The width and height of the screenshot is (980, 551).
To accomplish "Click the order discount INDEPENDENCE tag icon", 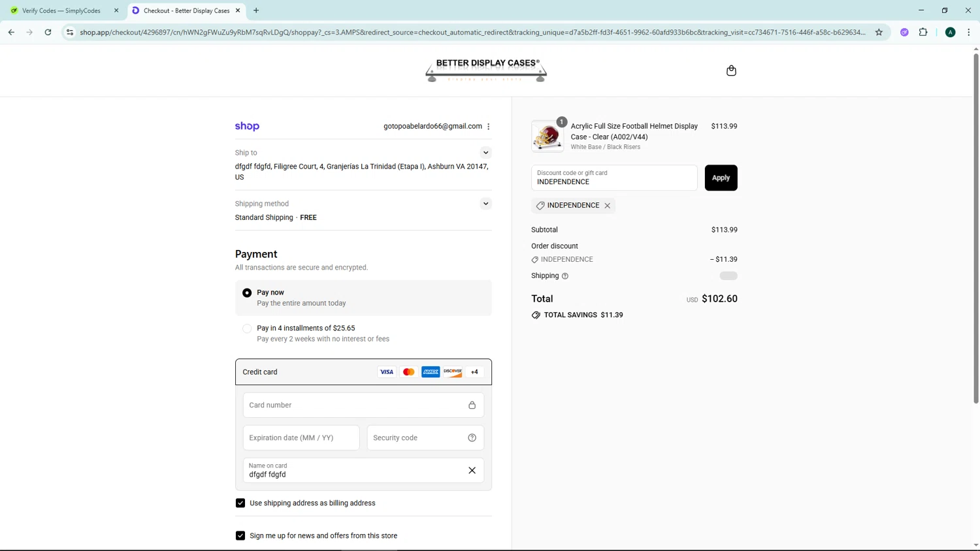I will (x=535, y=260).
